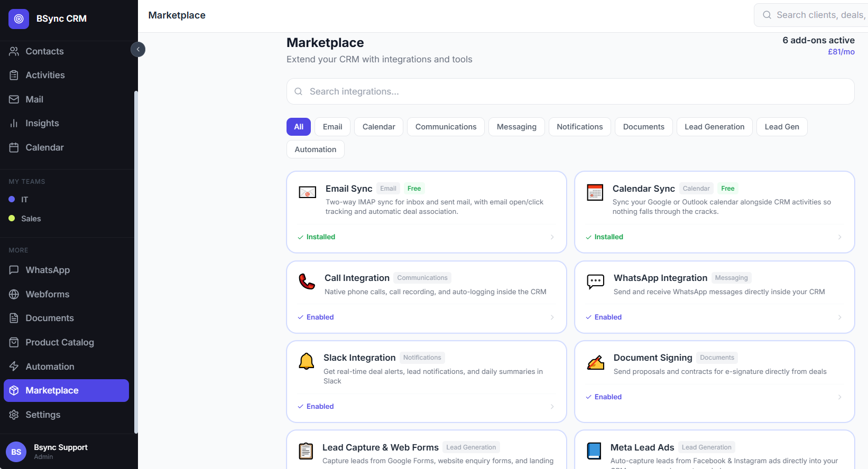Open the Slack Integration title
This screenshot has height=469, width=868.
click(x=359, y=358)
